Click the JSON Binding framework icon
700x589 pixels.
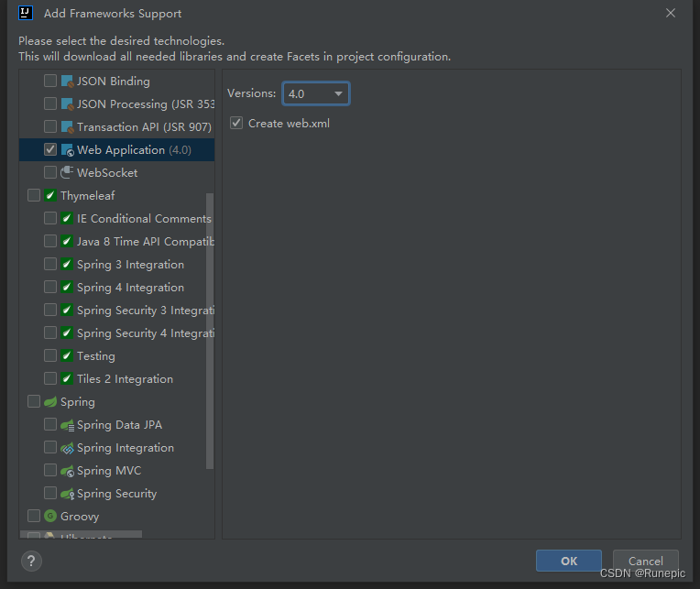tap(67, 82)
